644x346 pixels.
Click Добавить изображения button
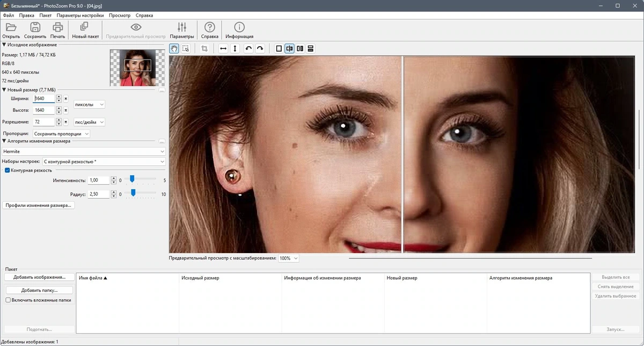coord(39,277)
